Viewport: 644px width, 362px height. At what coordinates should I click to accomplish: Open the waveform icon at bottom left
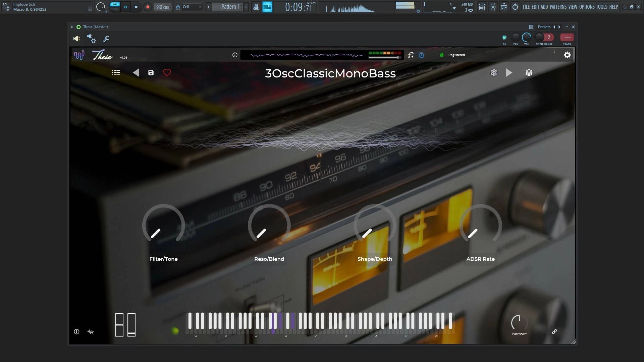91,332
